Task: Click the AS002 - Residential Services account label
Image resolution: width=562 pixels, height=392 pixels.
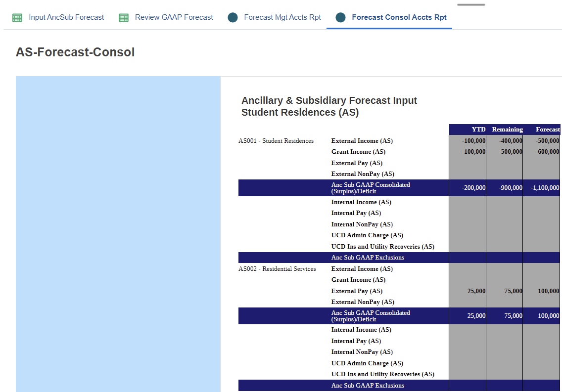Action: click(x=276, y=268)
